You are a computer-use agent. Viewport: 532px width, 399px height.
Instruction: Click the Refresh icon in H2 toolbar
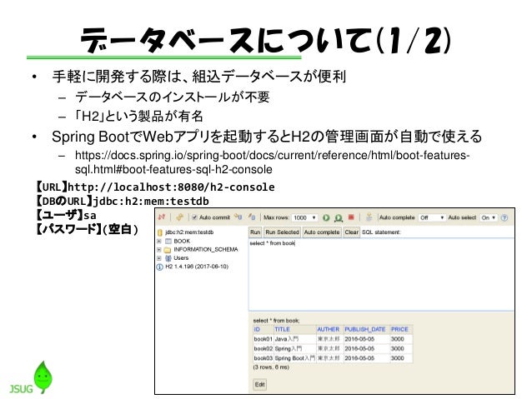point(180,217)
